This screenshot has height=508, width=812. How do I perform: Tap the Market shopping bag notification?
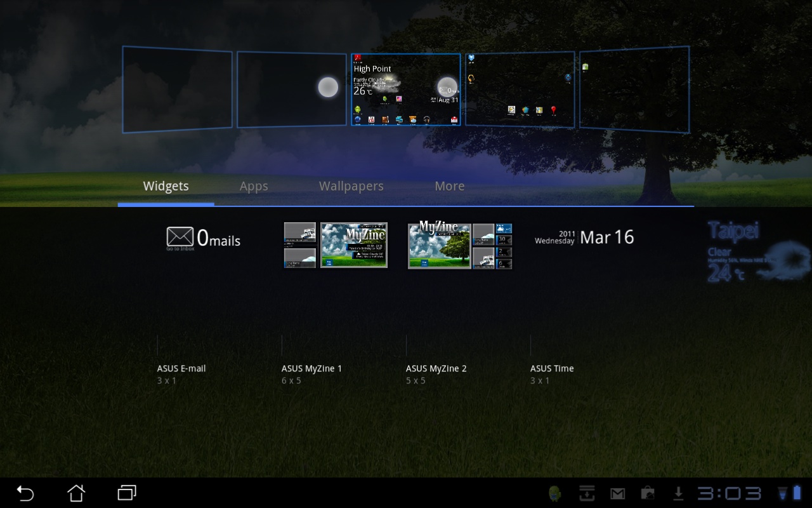tap(648, 493)
